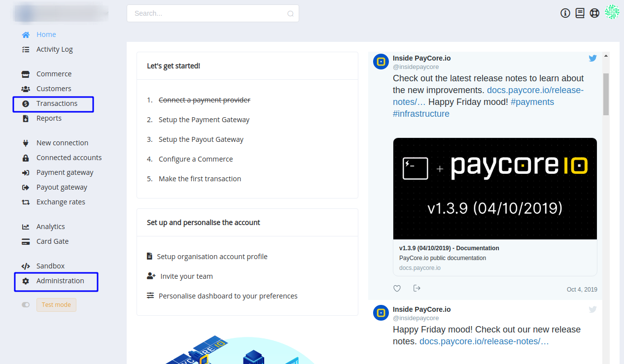Go to Connected accounts
The image size is (624, 364).
(x=69, y=158)
